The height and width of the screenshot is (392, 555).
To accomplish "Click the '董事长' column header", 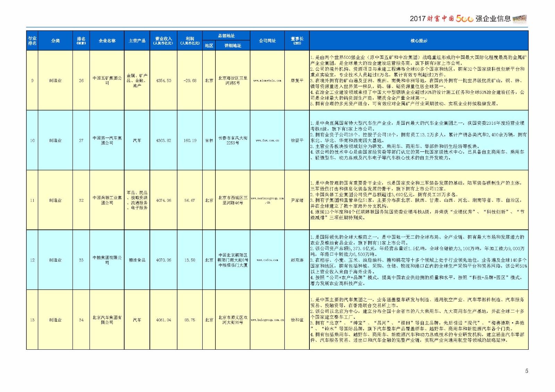I will (297, 41).
